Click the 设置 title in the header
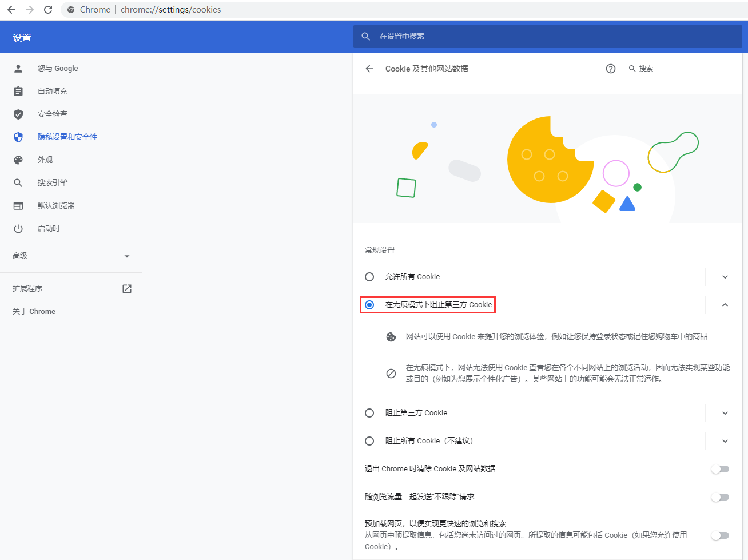This screenshot has width=748, height=560. tap(22, 38)
